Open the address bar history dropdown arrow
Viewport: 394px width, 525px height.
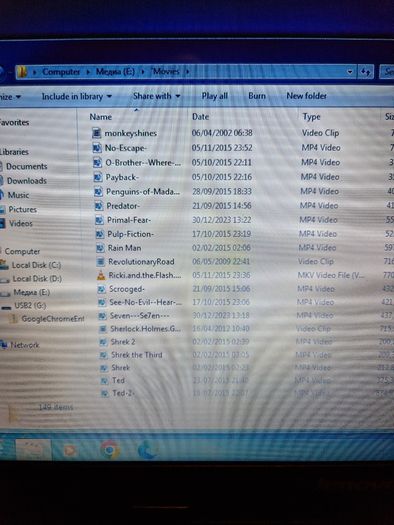click(x=350, y=72)
